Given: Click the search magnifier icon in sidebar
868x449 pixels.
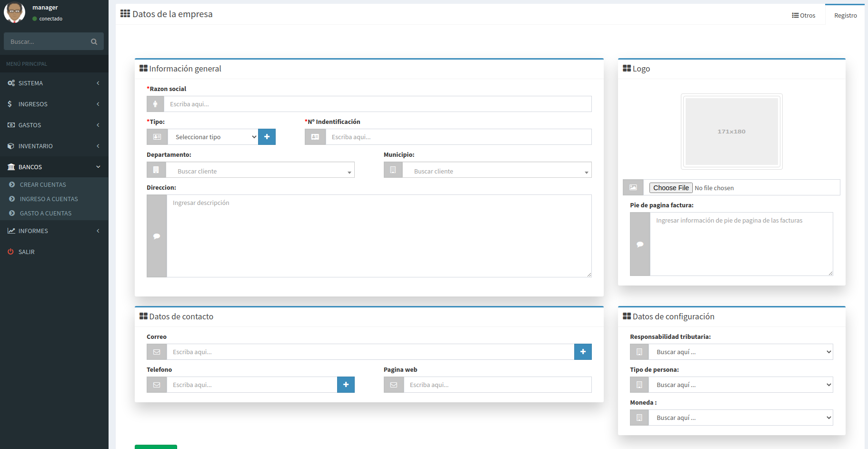Looking at the screenshot, I should point(94,42).
